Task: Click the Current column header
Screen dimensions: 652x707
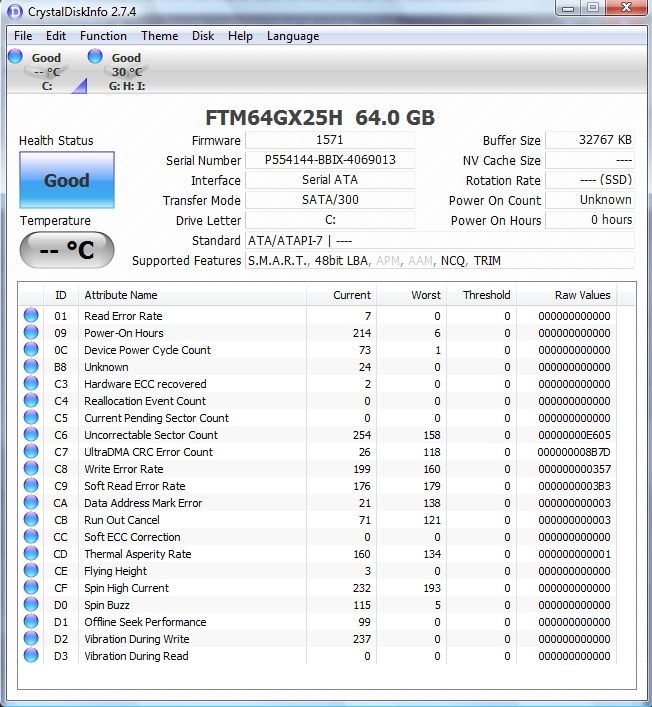Action: pos(341,295)
